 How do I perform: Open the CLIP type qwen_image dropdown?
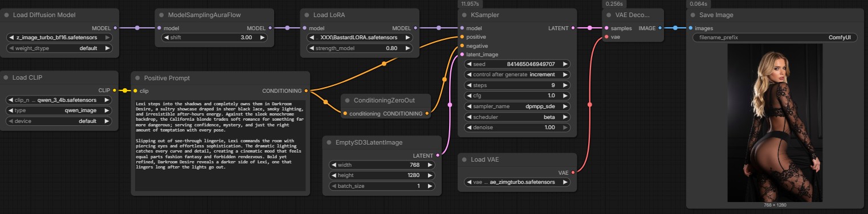pyautogui.click(x=59, y=110)
